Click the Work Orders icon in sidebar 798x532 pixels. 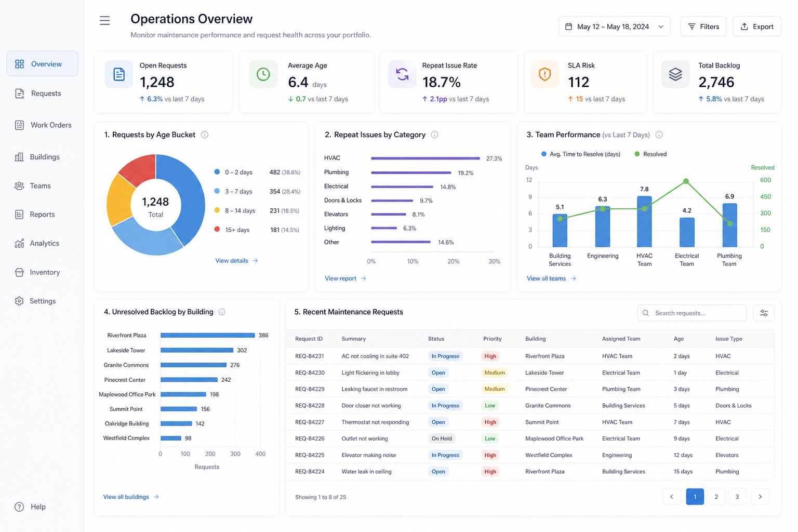(x=19, y=125)
